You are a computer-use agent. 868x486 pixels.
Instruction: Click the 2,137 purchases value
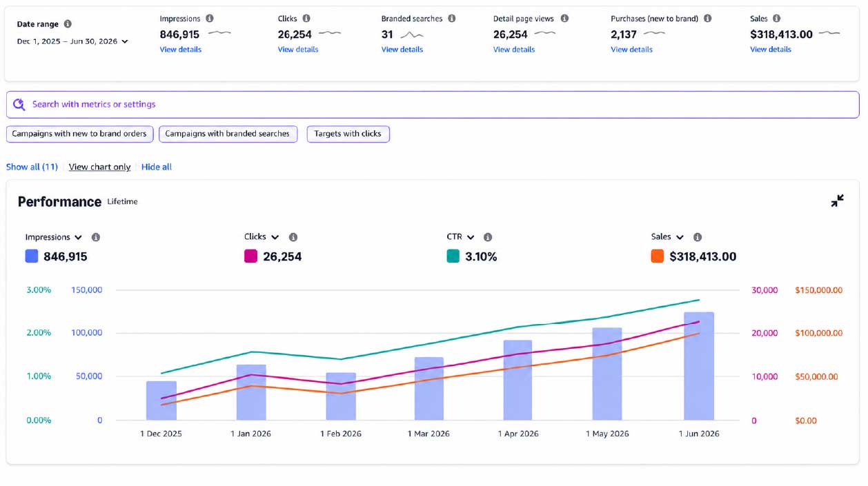[624, 34]
